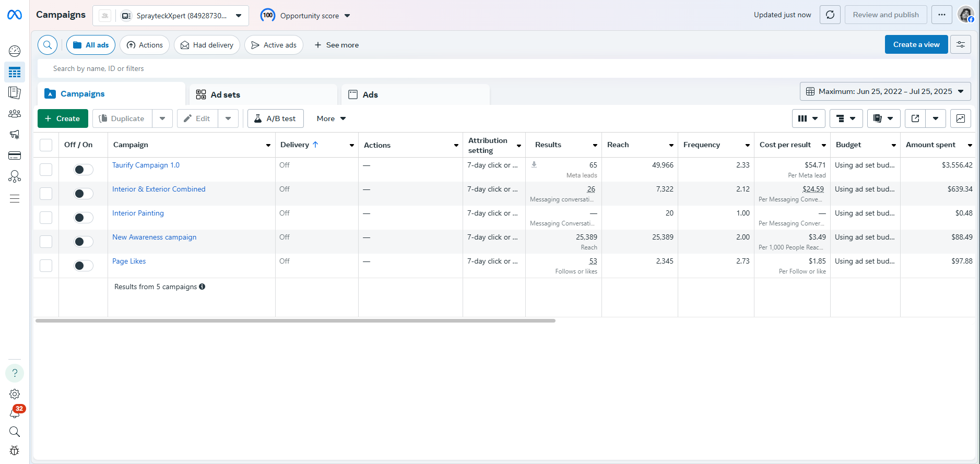
Task: Open Advertising settings megaphone icon
Action: (15, 135)
